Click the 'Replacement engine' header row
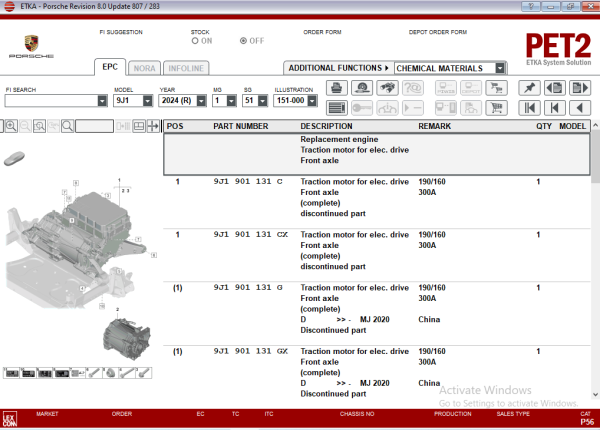600x430 pixels. click(377, 155)
